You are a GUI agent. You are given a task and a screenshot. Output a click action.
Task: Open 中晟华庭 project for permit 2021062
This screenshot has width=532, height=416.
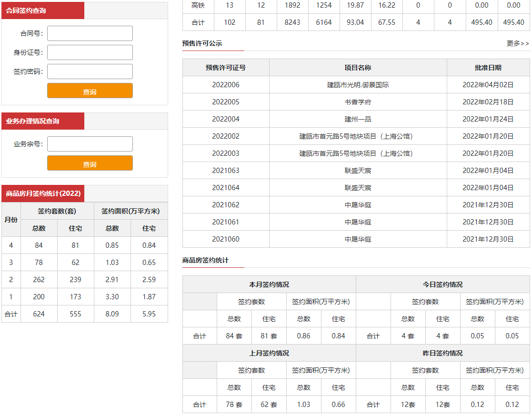(x=358, y=205)
